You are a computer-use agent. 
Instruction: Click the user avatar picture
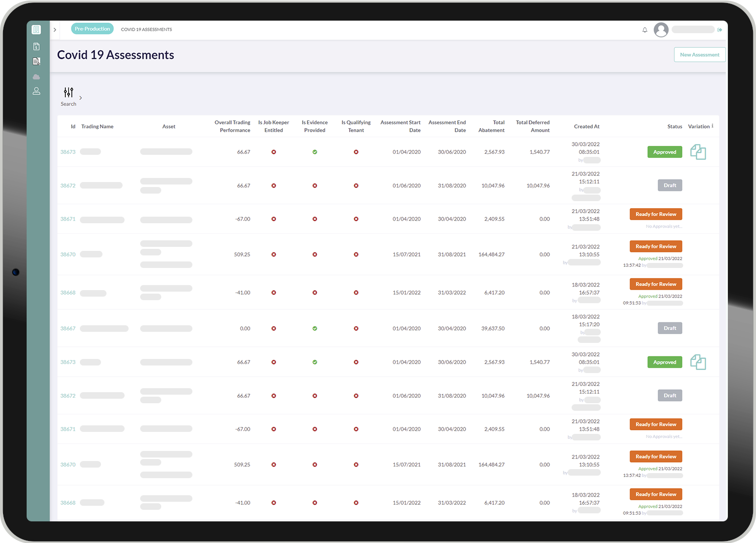click(x=661, y=30)
